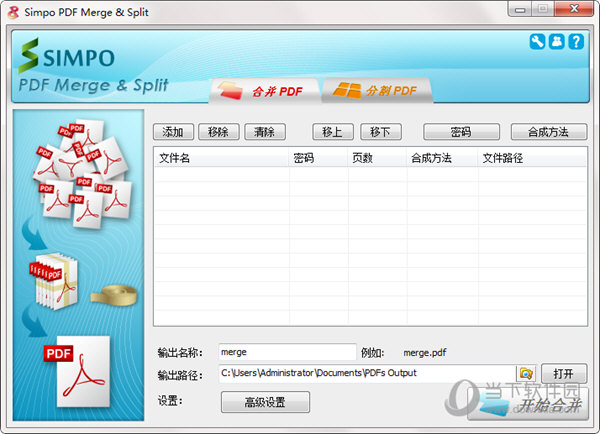
Task: Click the 输出名称 input field
Action: click(287, 352)
